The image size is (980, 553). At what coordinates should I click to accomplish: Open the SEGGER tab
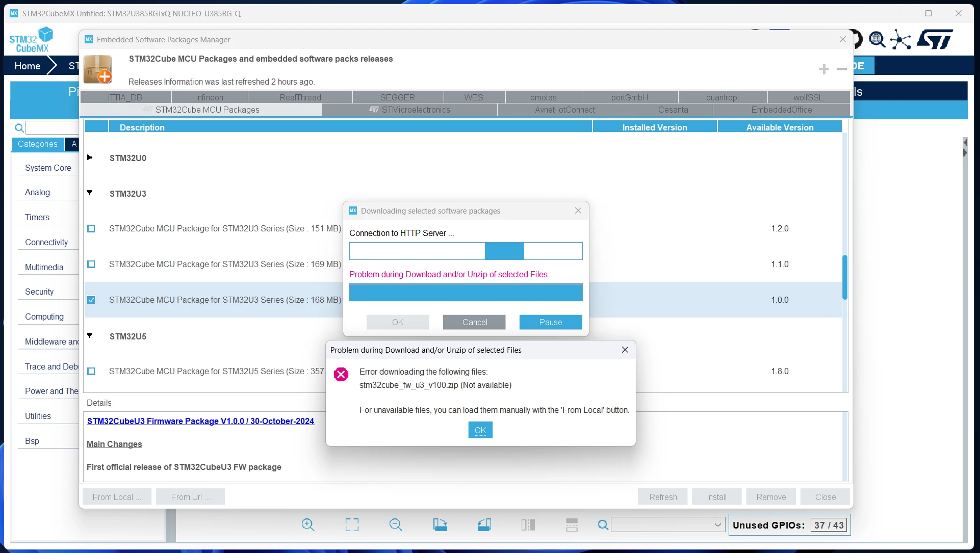click(x=398, y=97)
